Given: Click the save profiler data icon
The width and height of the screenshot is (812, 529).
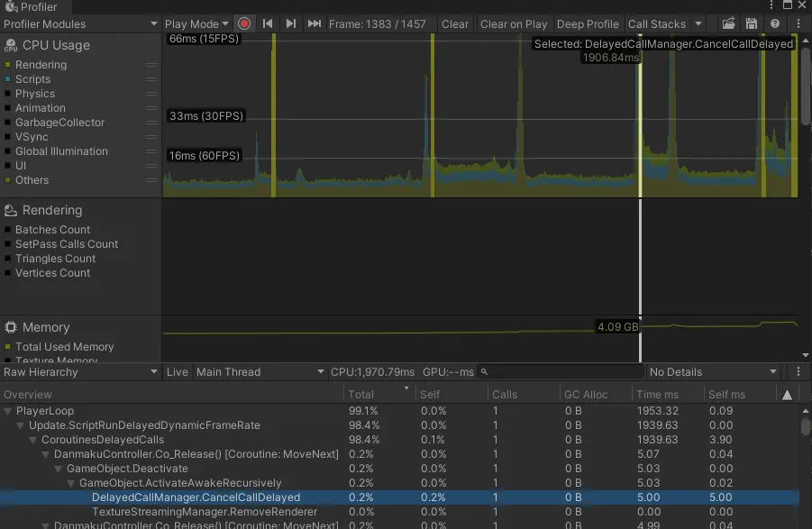Looking at the screenshot, I should (x=751, y=24).
